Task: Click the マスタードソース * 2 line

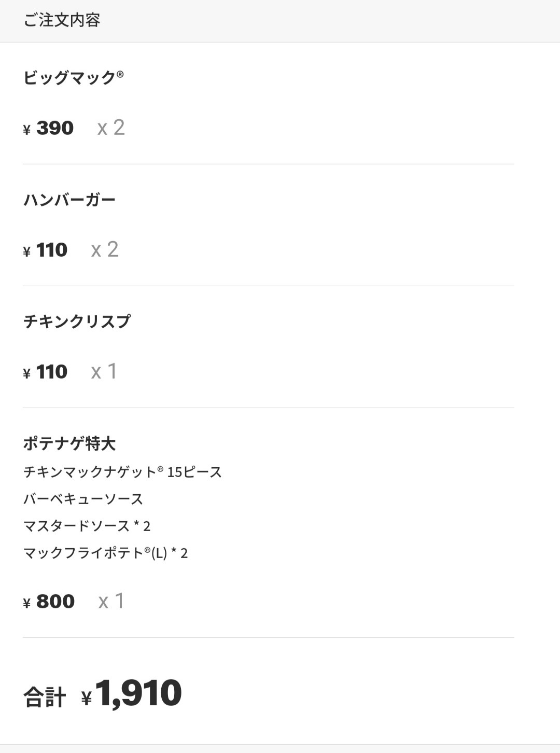Action: [x=87, y=526]
